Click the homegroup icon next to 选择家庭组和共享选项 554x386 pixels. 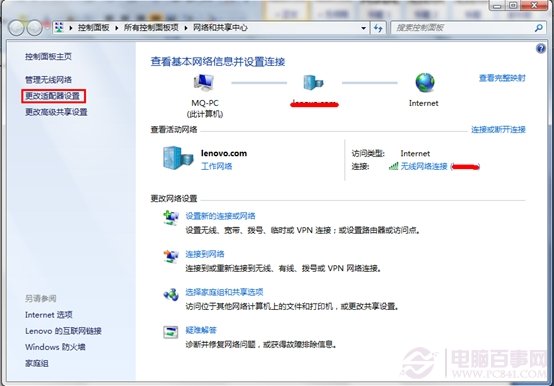pos(171,294)
